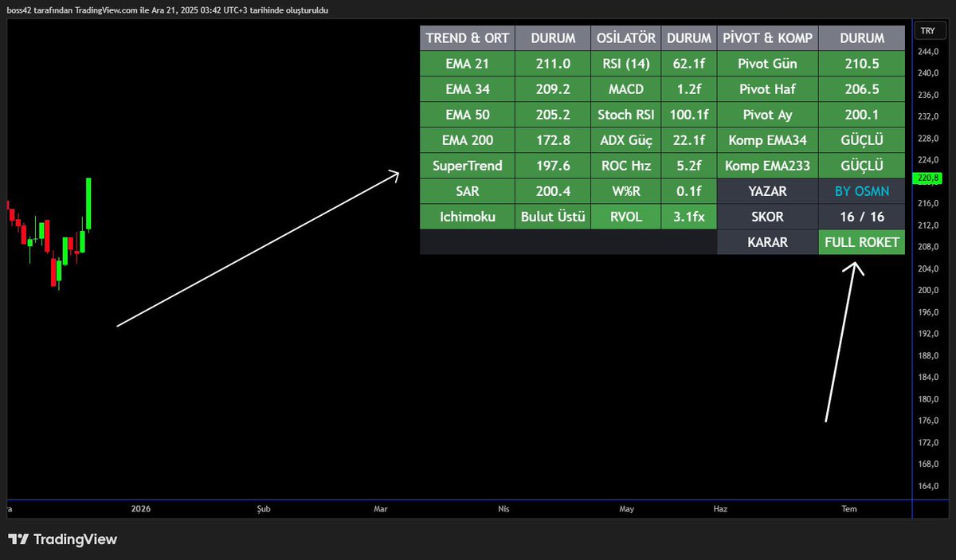Click the May month axis label
The image size is (956, 560).
point(626,508)
